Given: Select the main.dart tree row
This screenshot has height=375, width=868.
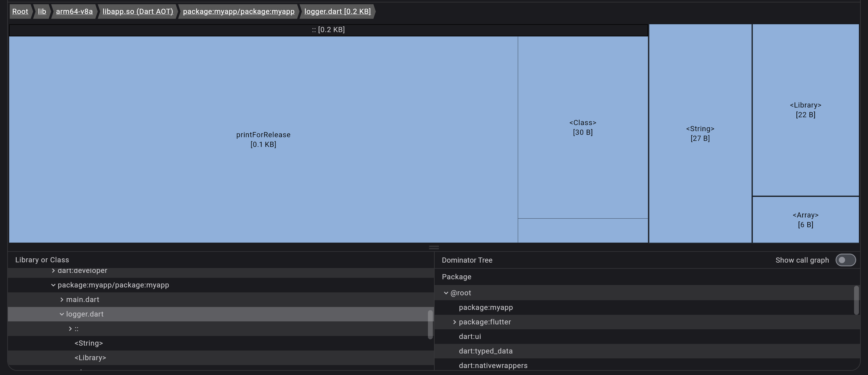Looking at the screenshot, I should [221, 300].
